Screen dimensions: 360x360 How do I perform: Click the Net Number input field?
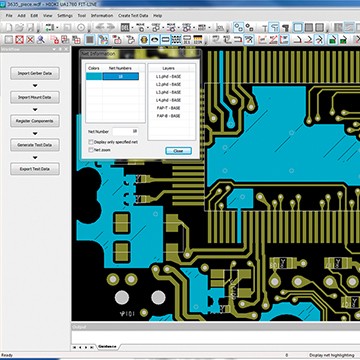click(x=125, y=132)
